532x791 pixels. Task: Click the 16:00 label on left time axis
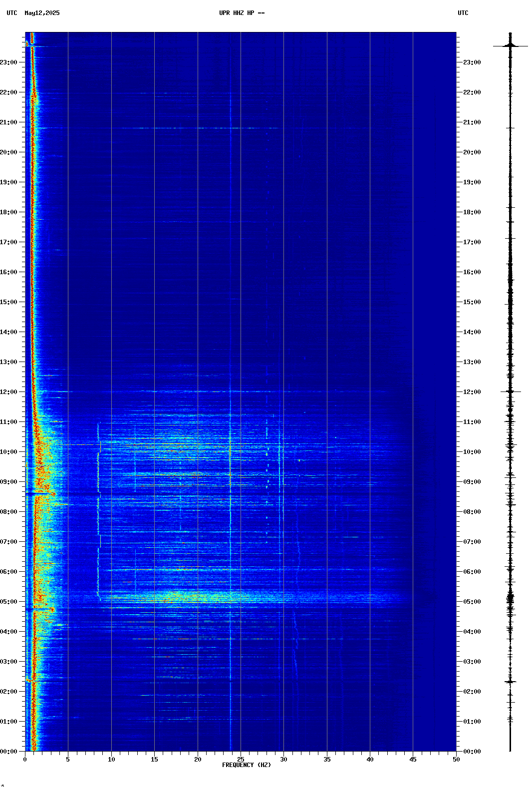(x=8, y=272)
